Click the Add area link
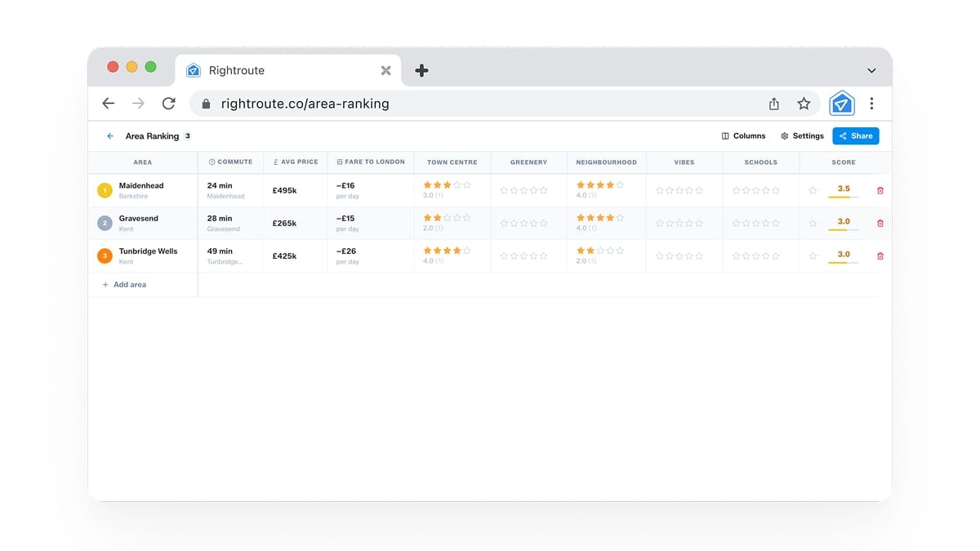Screen dimensions: 980x551 click(x=124, y=285)
